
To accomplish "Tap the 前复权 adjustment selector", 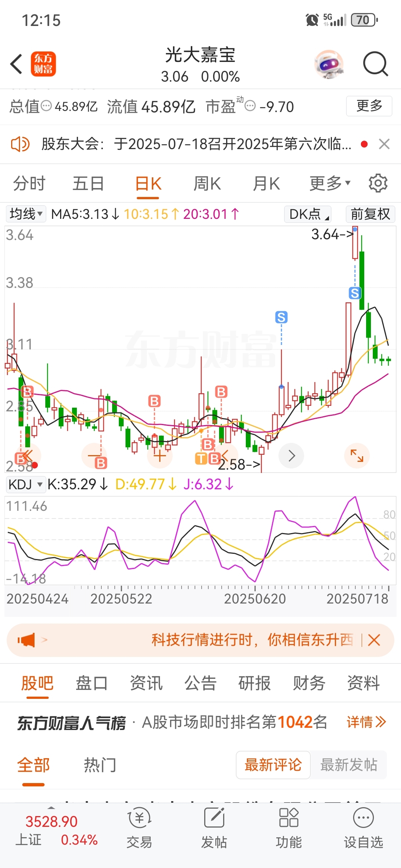I will coord(370,214).
